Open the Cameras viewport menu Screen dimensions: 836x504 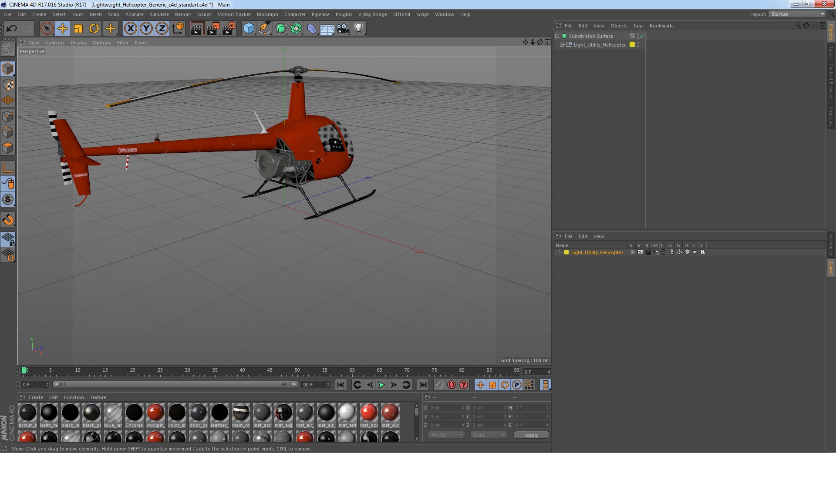point(55,43)
